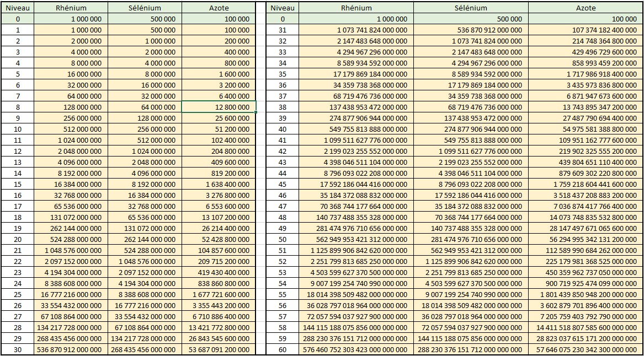Click the Rhénium header above Niveau 1–30

(71, 8)
